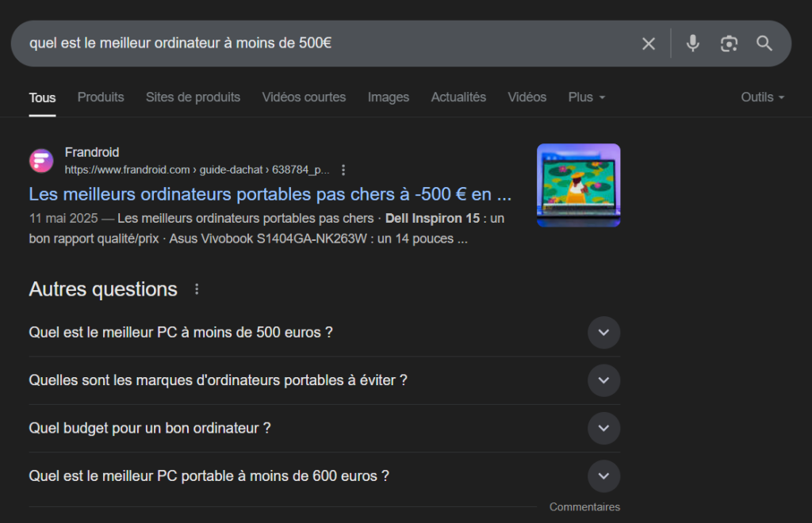Open the three-dot menu next to Autres questions
The width and height of the screenshot is (812, 523).
(196, 289)
